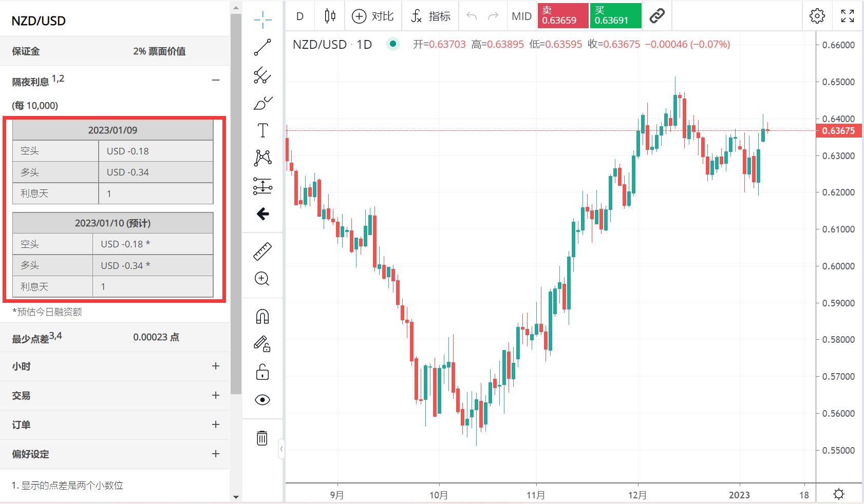The width and height of the screenshot is (864, 504).
Task: Toggle lock all drawing tools
Action: [x=262, y=372]
